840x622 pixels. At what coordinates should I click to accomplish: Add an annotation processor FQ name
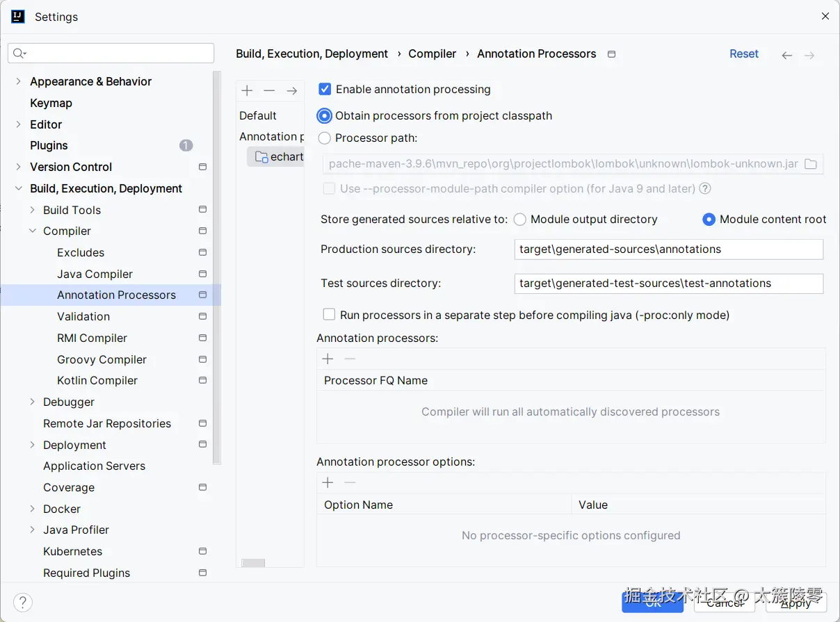pyautogui.click(x=328, y=359)
